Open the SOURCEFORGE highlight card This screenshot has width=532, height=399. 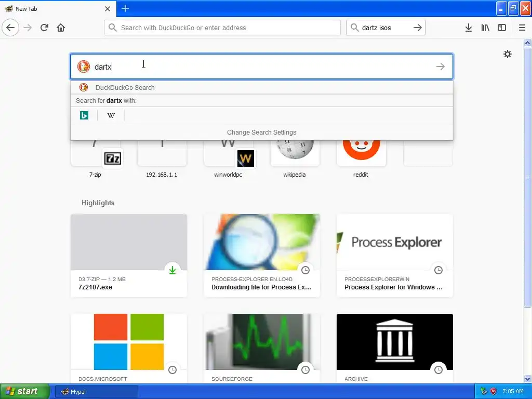[x=262, y=349]
